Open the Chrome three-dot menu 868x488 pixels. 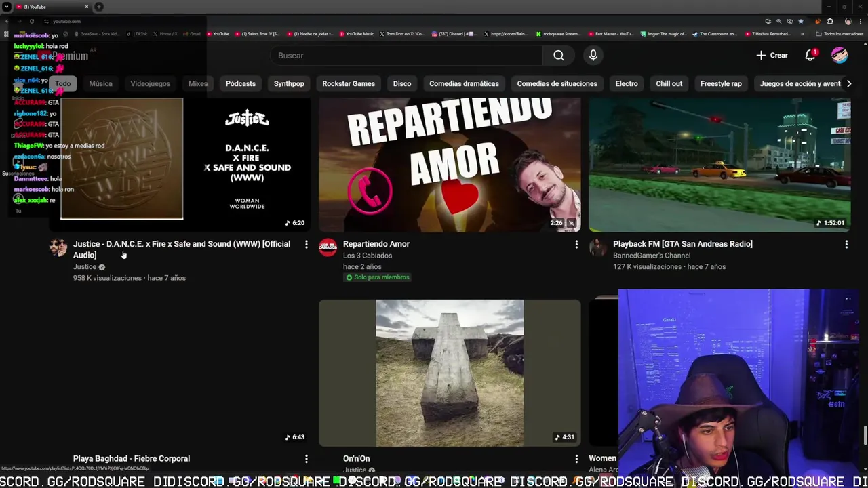click(861, 21)
